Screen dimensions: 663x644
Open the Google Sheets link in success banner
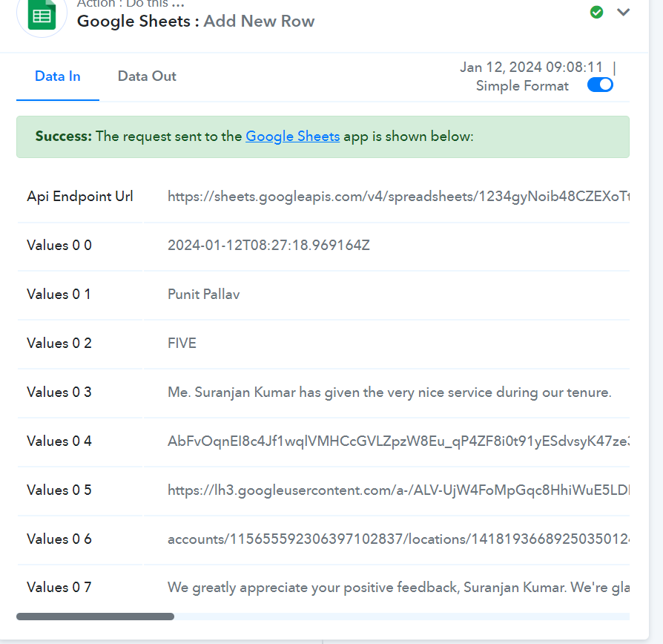[x=293, y=137]
